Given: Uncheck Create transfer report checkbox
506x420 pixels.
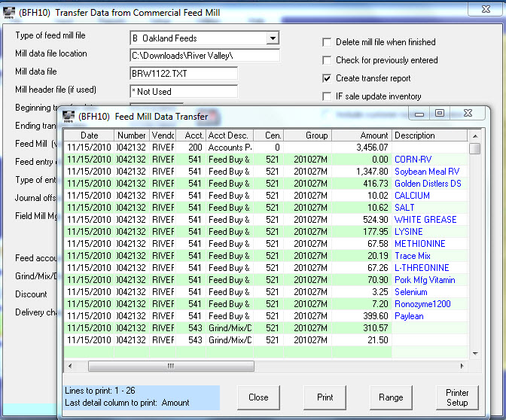Looking at the screenshot, I should point(327,78).
